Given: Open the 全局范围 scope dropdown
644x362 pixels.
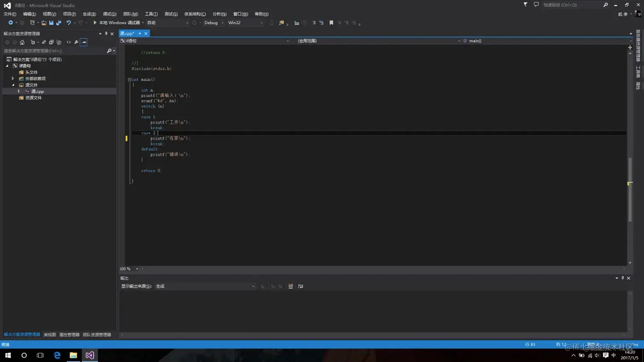Looking at the screenshot, I should [x=379, y=41].
